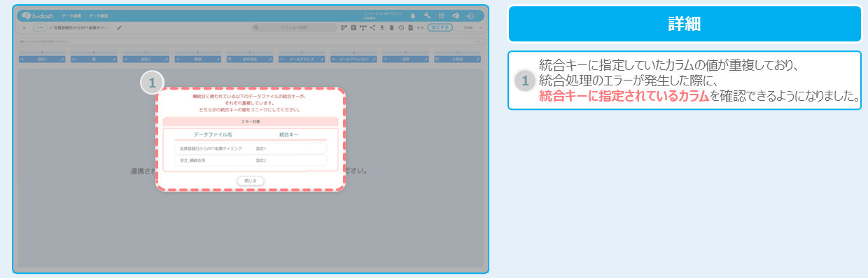The image size is (868, 278).
Task: Go back with the left arrow icon
Action: point(24,27)
